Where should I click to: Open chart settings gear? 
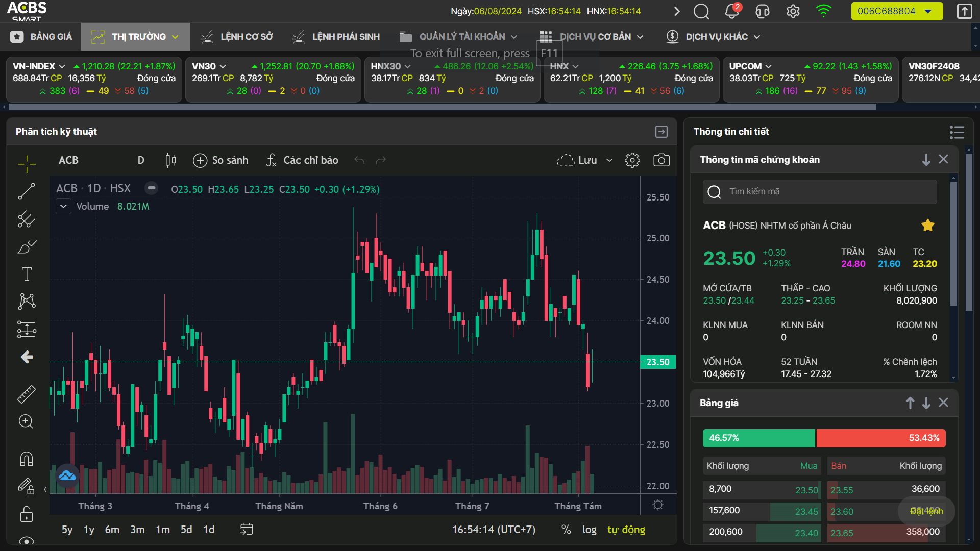632,160
